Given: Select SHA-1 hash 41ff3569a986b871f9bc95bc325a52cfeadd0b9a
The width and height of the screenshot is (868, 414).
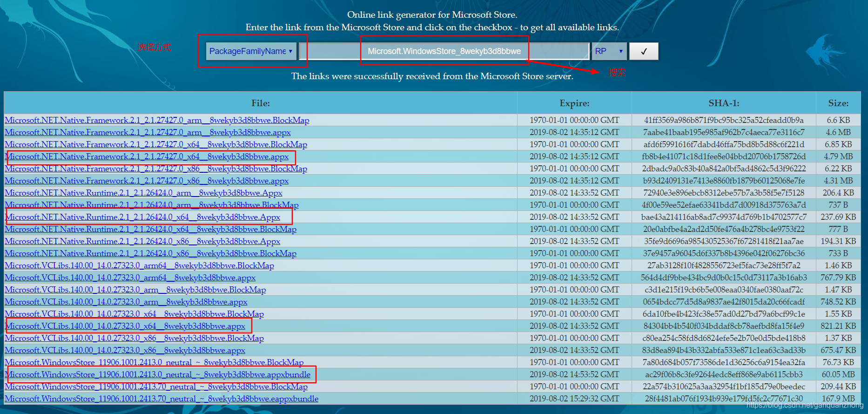Looking at the screenshot, I should 724,120.
